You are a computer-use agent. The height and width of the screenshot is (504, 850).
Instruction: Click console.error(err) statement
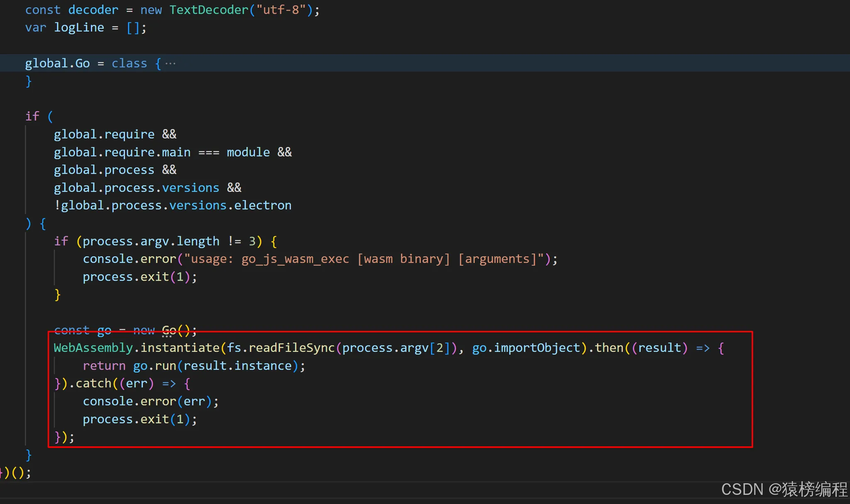pyautogui.click(x=149, y=401)
